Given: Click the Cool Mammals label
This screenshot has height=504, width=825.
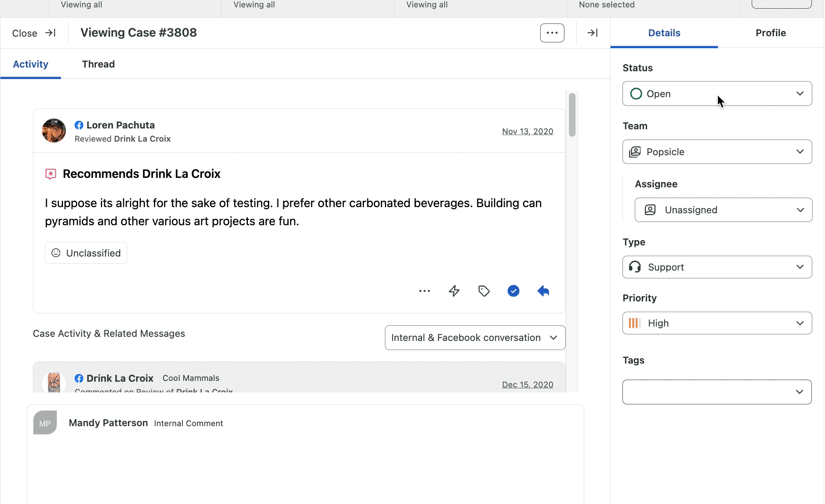Looking at the screenshot, I should coord(191,378).
